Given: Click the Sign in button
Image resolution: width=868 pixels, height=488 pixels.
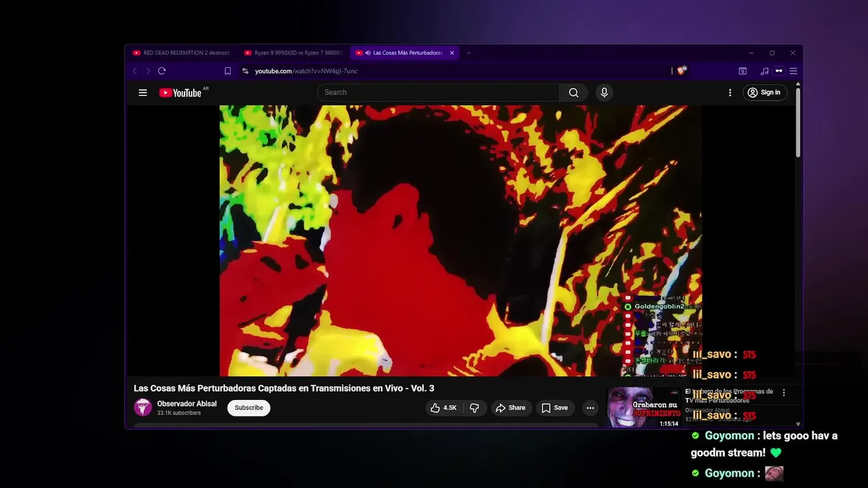Looking at the screenshot, I should (x=764, y=93).
